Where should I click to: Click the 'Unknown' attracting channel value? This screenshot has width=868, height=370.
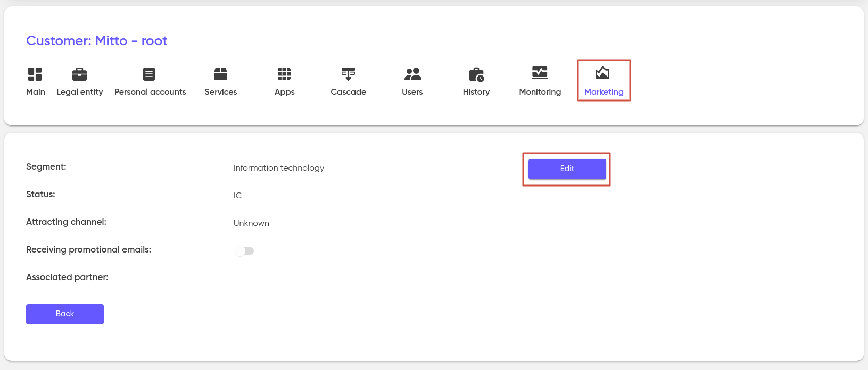coord(251,223)
